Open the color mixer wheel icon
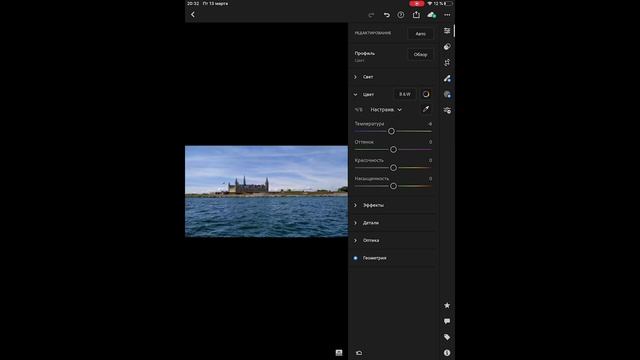Screen dimensions: 640x360 [426, 94]
